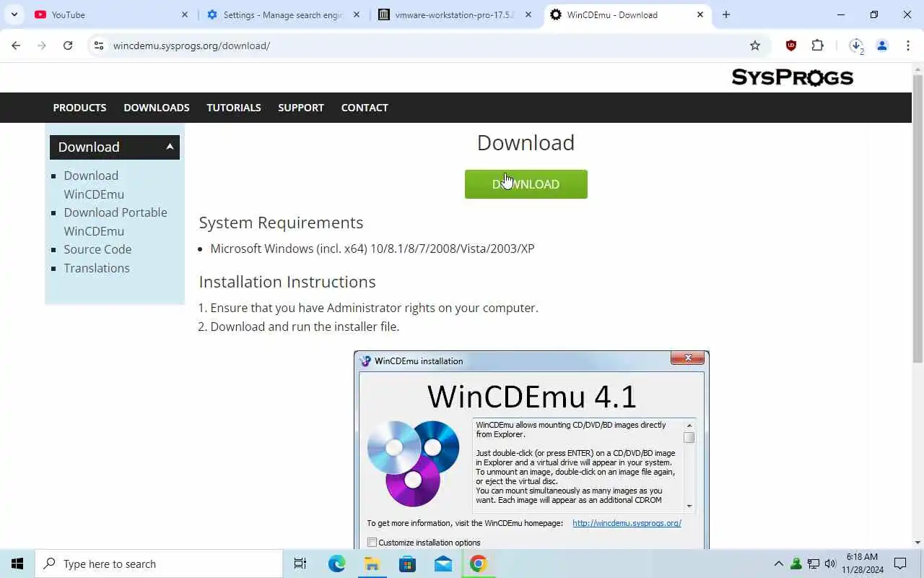Screen dimensions: 924x578
Task: Open network status tray icon
Action: (x=814, y=564)
